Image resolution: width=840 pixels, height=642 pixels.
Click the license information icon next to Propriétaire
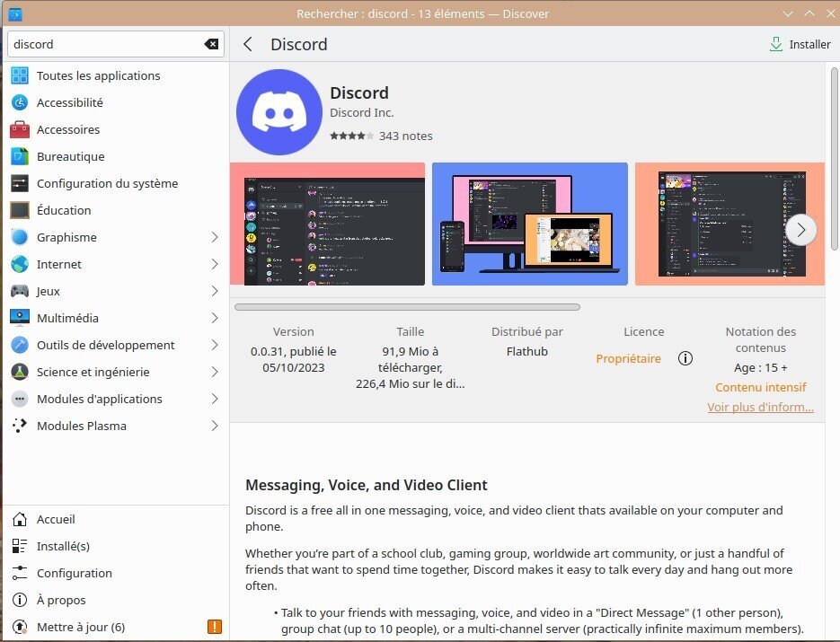[685, 358]
